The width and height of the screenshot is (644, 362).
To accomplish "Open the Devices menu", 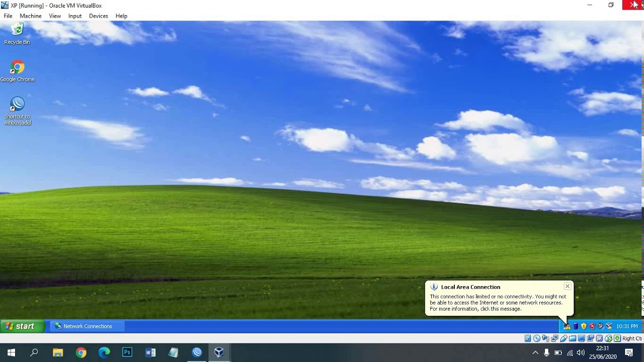I will click(x=99, y=16).
